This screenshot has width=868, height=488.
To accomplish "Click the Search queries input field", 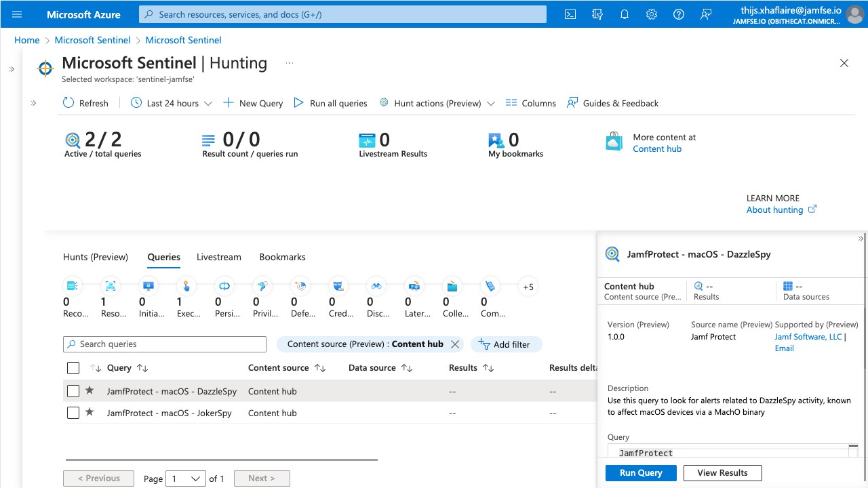I will [165, 344].
